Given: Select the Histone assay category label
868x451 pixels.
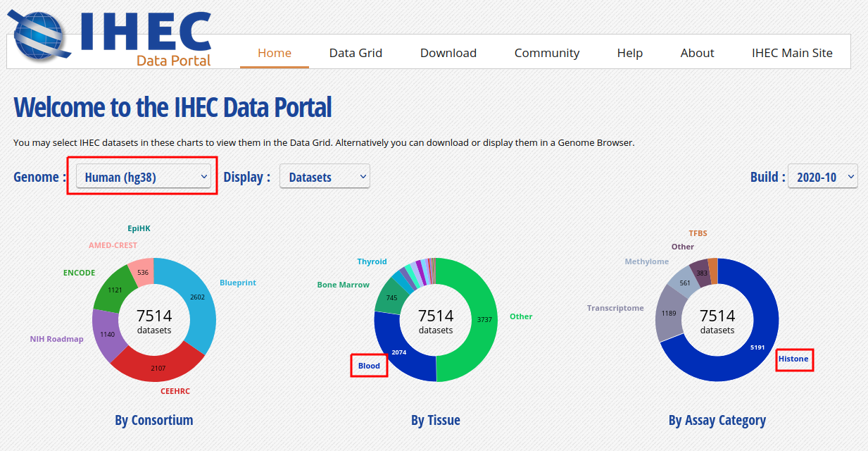Looking at the screenshot, I should tap(793, 359).
